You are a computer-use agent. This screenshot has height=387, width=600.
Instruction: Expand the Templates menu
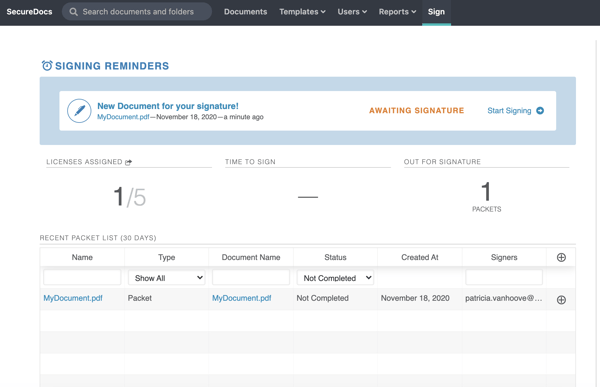[x=302, y=12]
